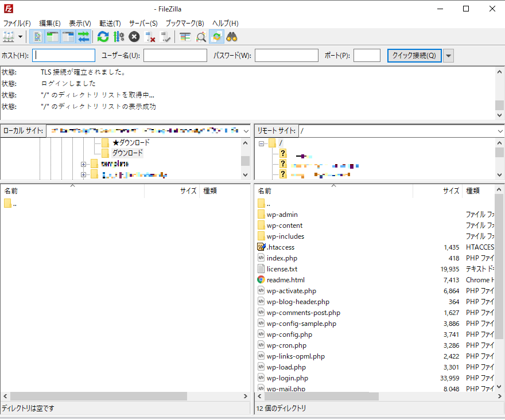Refresh the file and folder lists

(x=103, y=37)
